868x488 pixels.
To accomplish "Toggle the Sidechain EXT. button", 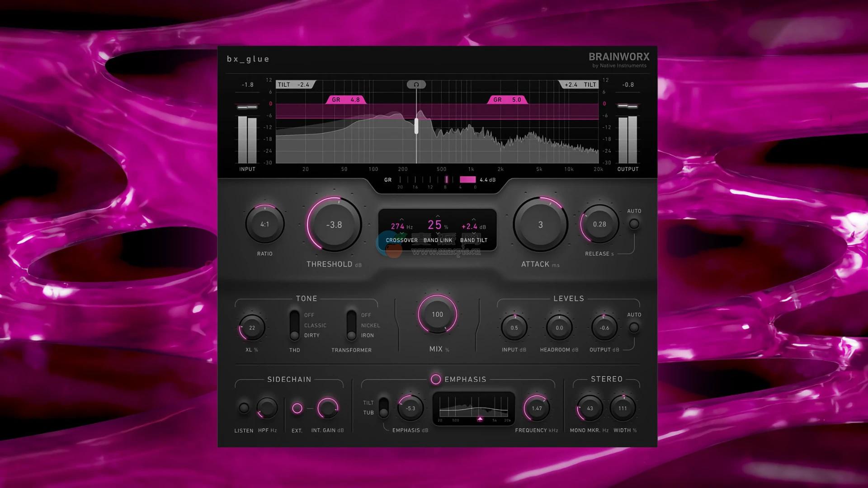I will 297,408.
